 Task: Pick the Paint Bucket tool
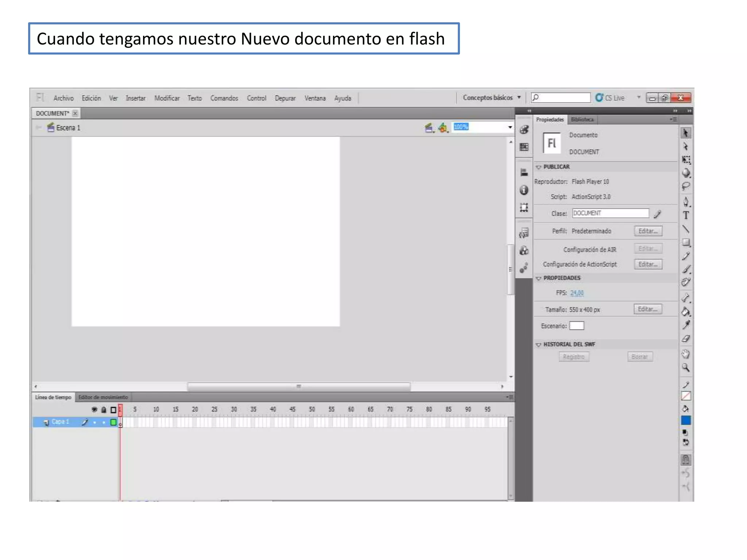(x=686, y=312)
